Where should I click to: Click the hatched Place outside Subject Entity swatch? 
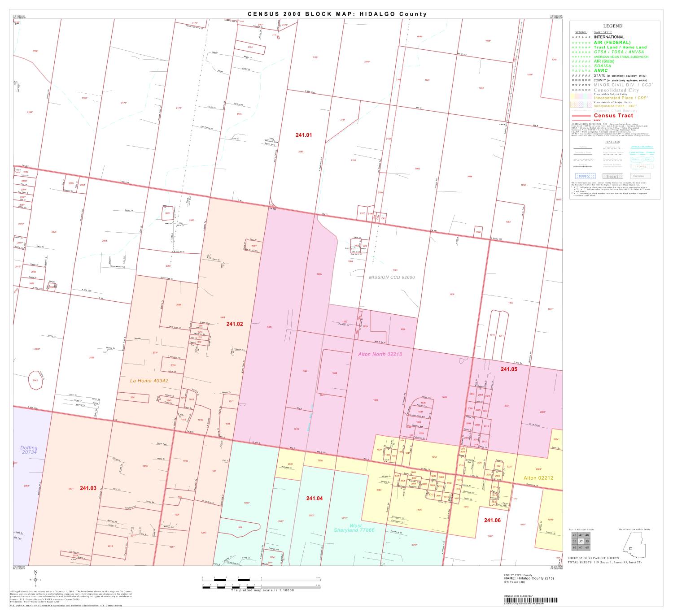(x=581, y=105)
